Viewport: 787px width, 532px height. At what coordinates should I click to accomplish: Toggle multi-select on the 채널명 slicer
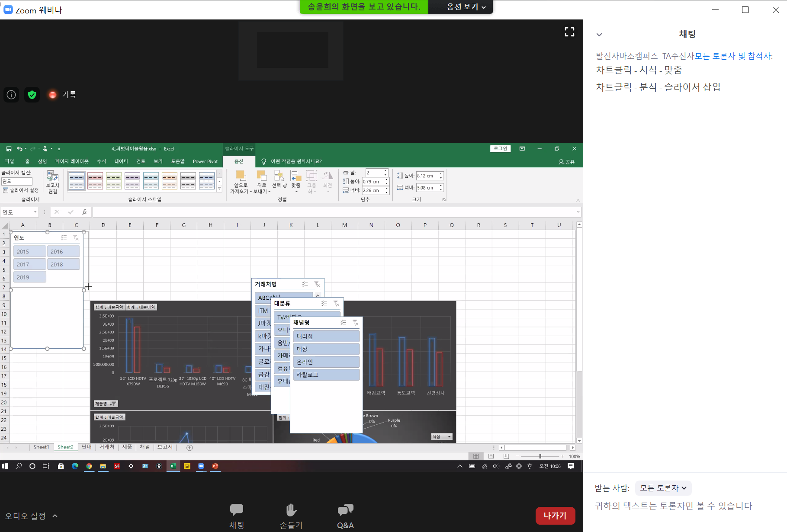343,323
